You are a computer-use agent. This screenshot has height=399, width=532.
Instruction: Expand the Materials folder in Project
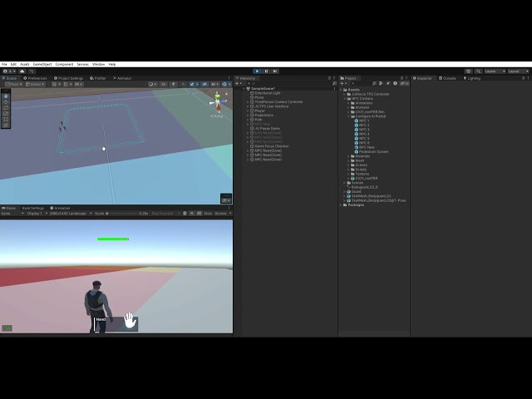coord(348,156)
